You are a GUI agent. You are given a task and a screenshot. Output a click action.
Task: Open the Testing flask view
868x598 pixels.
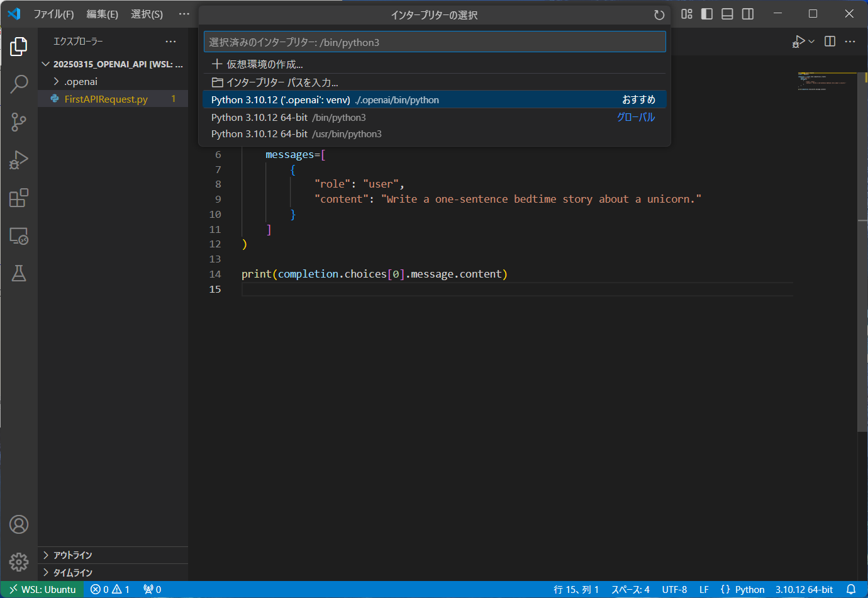point(19,273)
